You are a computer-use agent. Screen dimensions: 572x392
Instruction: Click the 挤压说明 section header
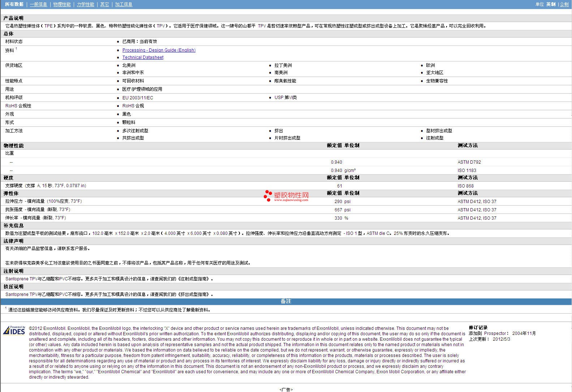(13, 287)
